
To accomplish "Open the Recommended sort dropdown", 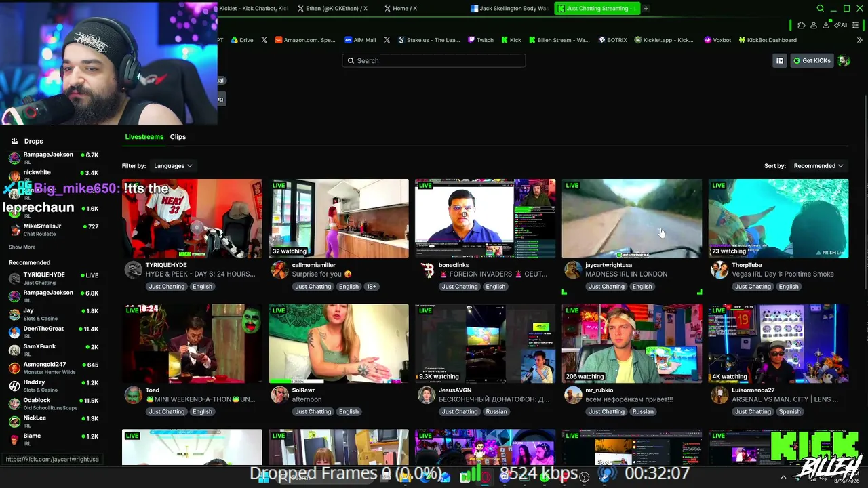I will [818, 166].
